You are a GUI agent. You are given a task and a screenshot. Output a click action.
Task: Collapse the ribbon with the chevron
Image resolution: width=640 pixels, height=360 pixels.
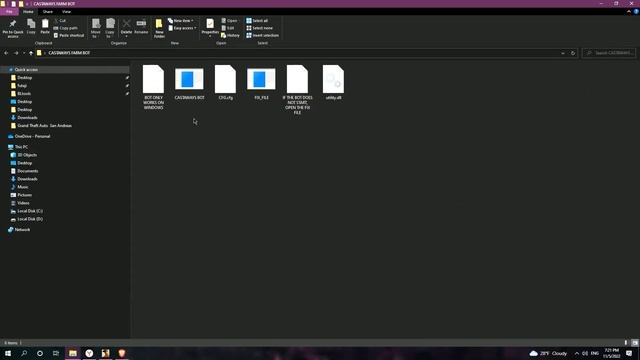pyautogui.click(x=629, y=12)
